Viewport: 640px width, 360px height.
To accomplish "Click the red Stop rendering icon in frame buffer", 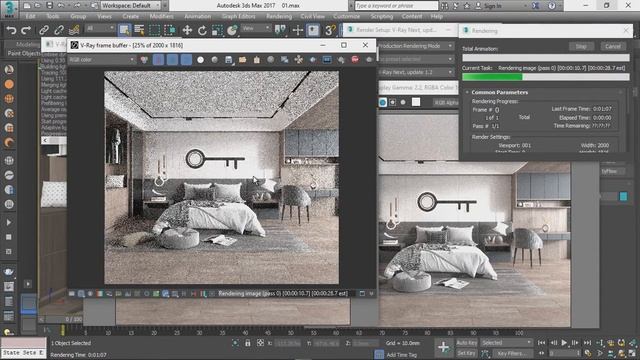I will click(355, 60).
